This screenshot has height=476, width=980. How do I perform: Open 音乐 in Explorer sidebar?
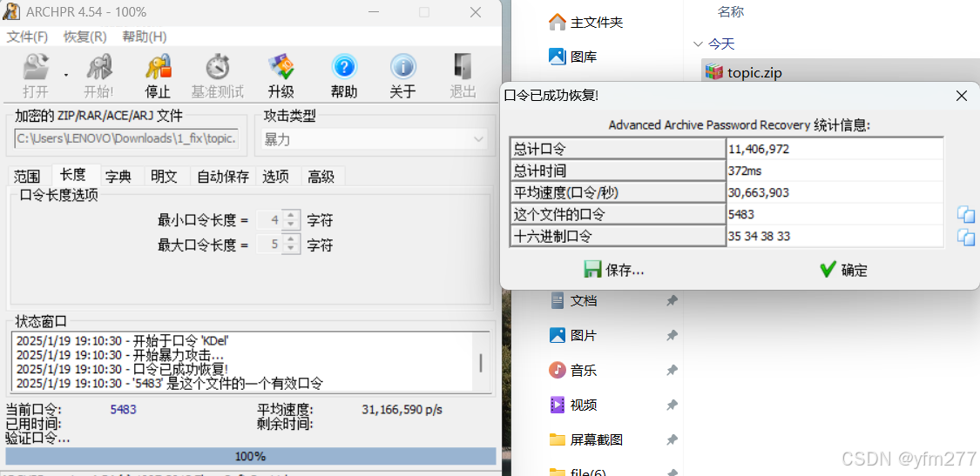point(572,371)
